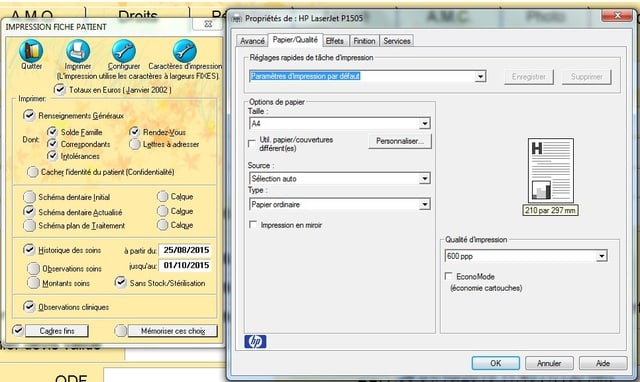This screenshot has height=382, width=640.
Task: Edit the 'jusqu'au' date field
Action: click(x=186, y=265)
